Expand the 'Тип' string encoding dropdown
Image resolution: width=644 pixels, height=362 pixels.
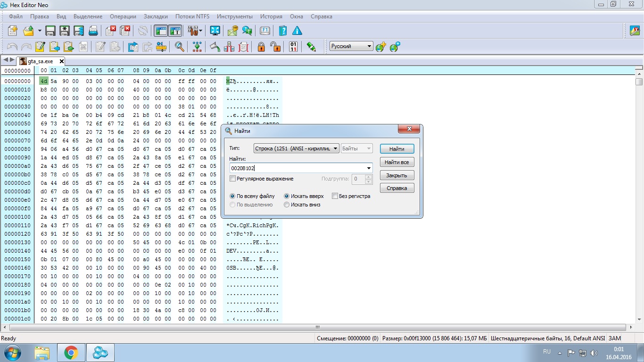335,148
